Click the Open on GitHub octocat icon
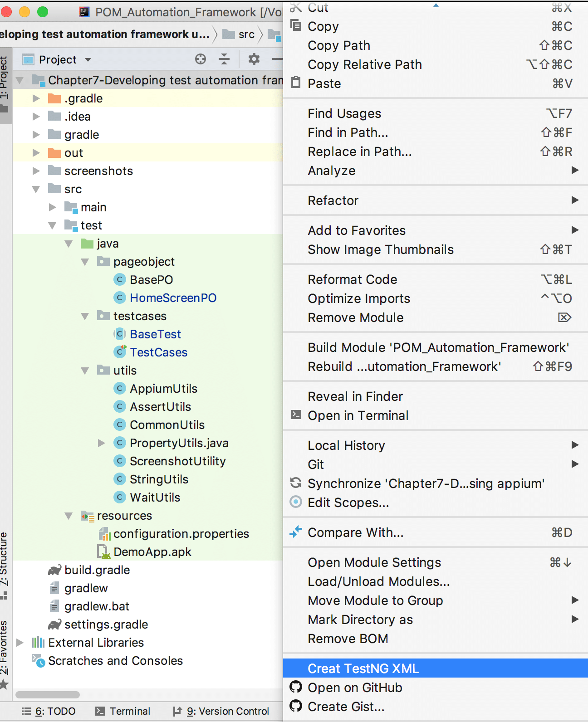Image resolution: width=588 pixels, height=722 pixels. (296, 687)
